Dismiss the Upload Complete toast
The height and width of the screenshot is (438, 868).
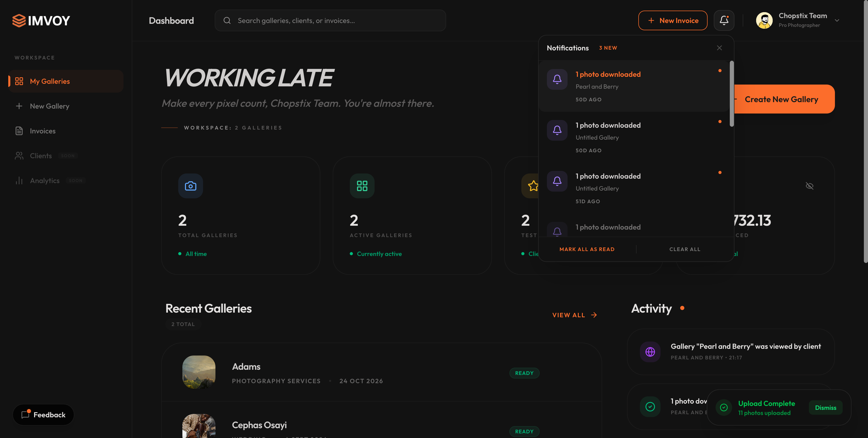pos(825,408)
